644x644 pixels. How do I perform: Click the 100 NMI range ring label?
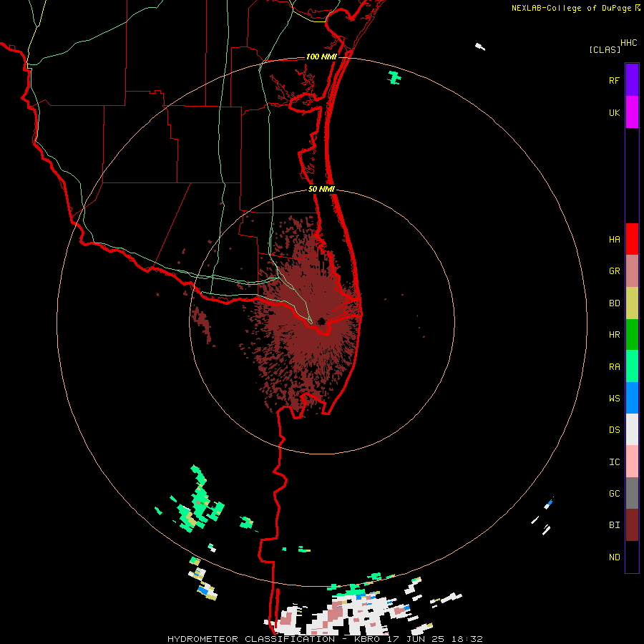pyautogui.click(x=321, y=57)
